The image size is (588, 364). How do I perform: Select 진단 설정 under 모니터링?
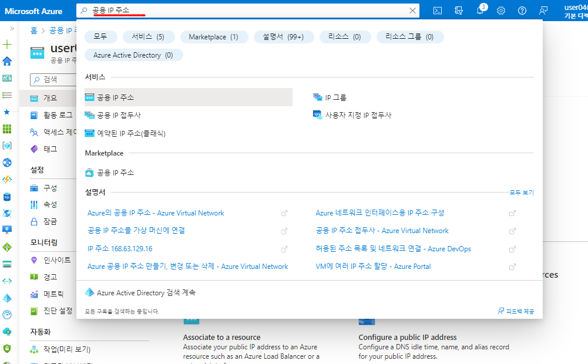(58, 311)
